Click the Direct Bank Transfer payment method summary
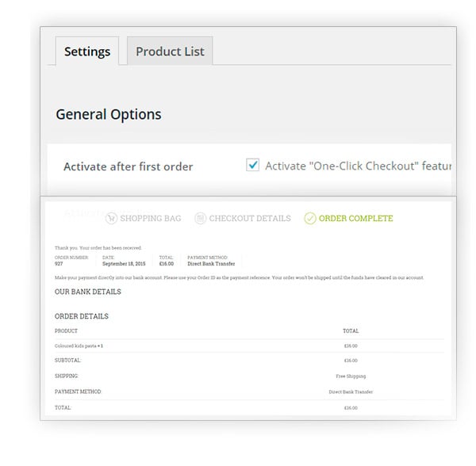The image size is (476, 466). [211, 264]
